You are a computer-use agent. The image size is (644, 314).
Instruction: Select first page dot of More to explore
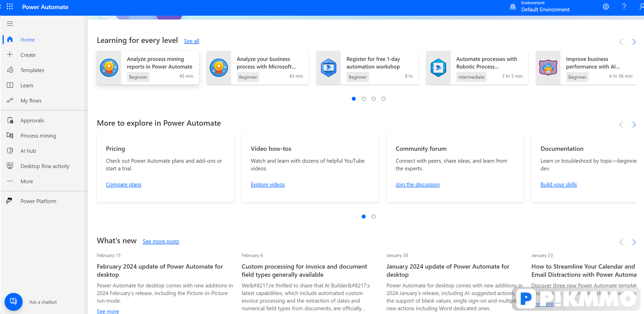click(x=364, y=216)
